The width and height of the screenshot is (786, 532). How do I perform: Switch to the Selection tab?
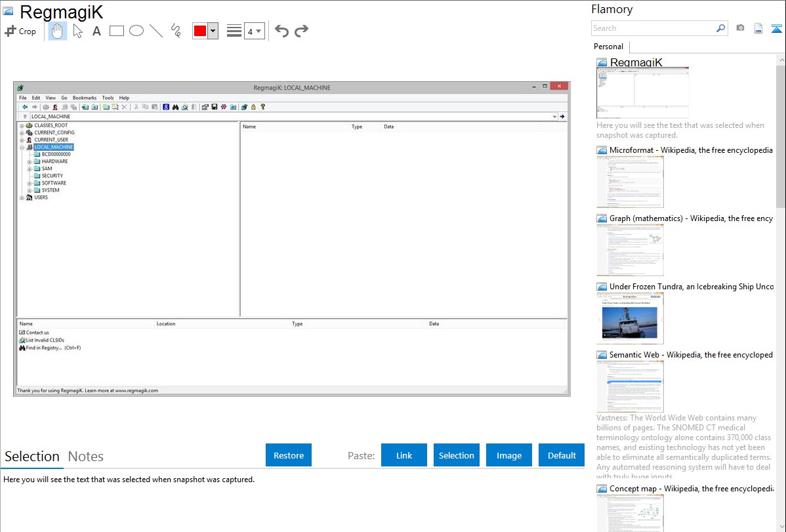[32, 457]
